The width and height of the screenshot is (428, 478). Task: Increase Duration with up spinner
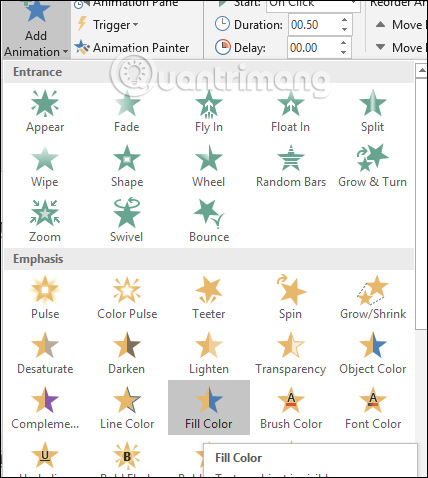(344, 20)
